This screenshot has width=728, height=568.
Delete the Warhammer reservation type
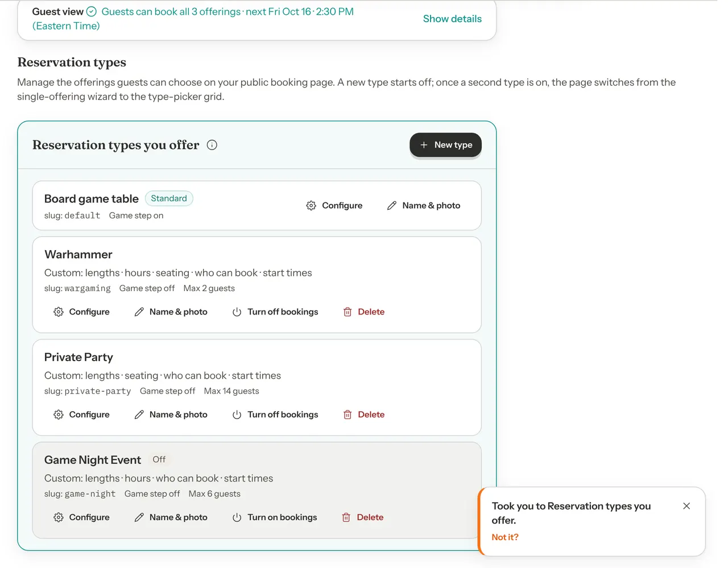364,312
